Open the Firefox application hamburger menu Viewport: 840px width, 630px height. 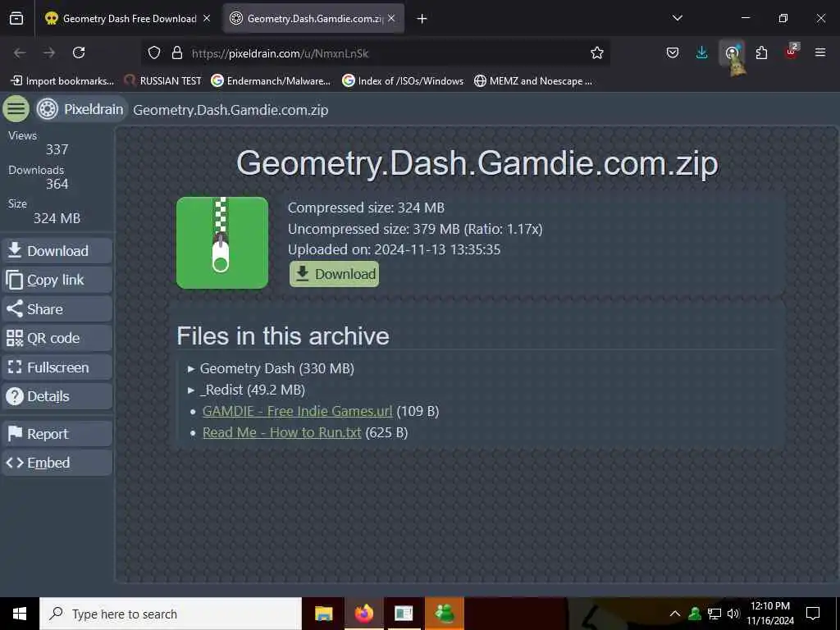click(x=820, y=52)
